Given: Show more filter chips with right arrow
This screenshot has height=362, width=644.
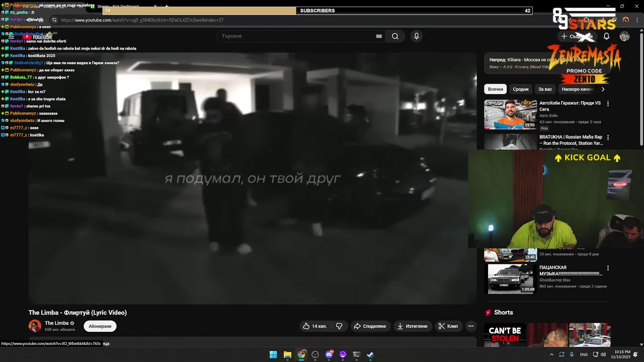Looking at the screenshot, I should (603, 89).
